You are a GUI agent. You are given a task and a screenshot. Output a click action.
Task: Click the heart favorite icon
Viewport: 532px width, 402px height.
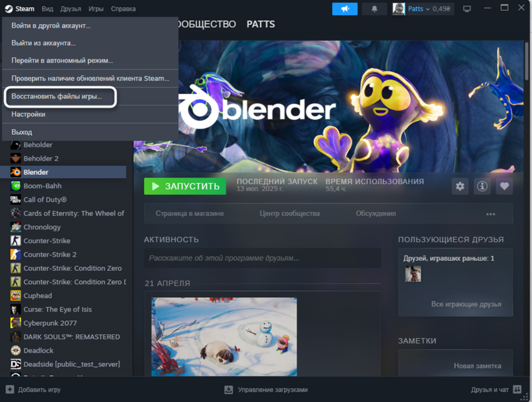(x=504, y=186)
